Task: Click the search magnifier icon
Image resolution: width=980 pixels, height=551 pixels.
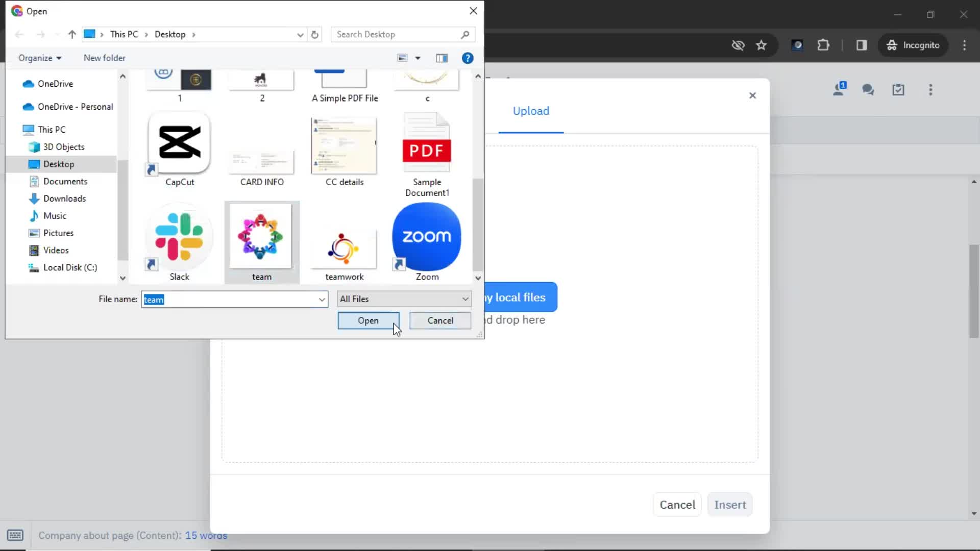Action: click(465, 34)
